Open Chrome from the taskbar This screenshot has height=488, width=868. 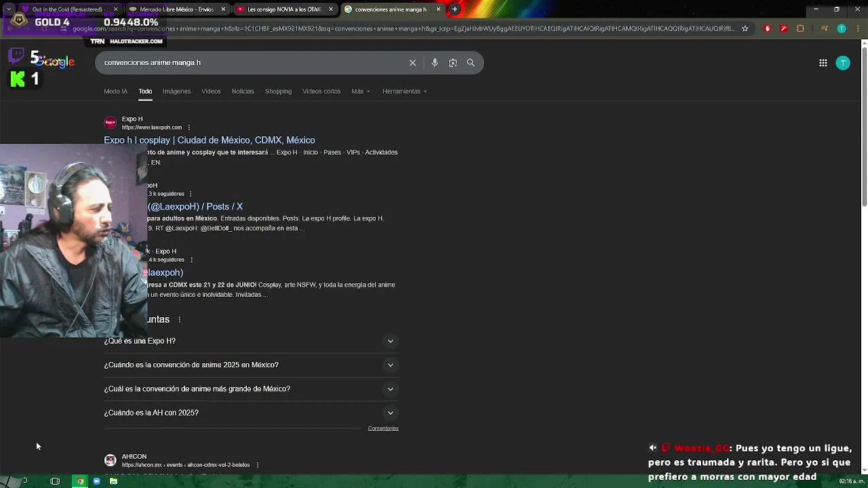click(x=80, y=481)
